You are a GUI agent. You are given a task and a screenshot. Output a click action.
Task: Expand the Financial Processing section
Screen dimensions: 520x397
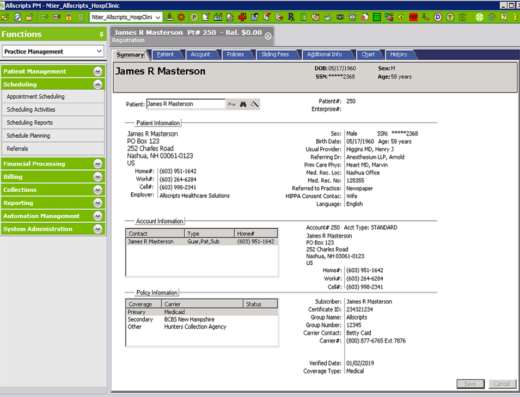click(98, 164)
